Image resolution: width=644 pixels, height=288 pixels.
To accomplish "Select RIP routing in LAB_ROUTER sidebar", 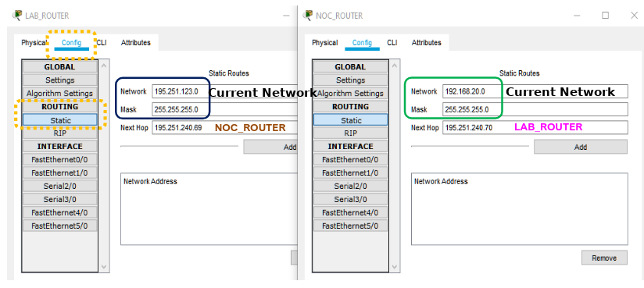I will (x=60, y=133).
